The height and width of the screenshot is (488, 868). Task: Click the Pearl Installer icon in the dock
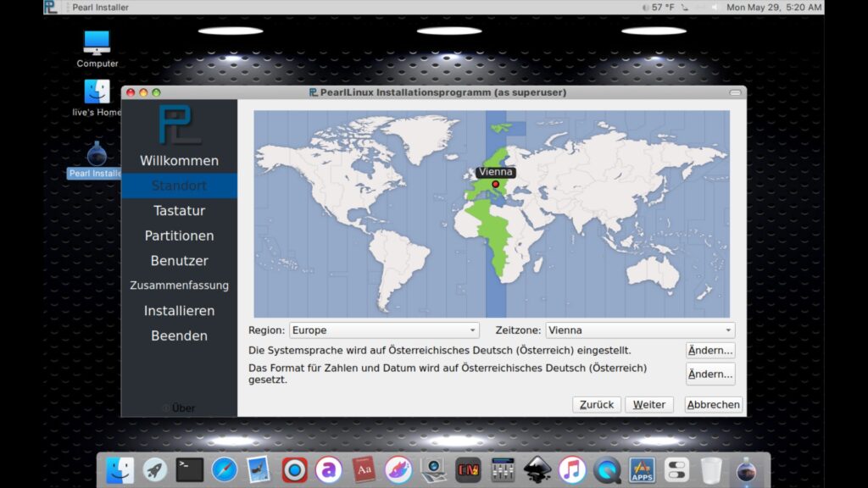(x=746, y=470)
